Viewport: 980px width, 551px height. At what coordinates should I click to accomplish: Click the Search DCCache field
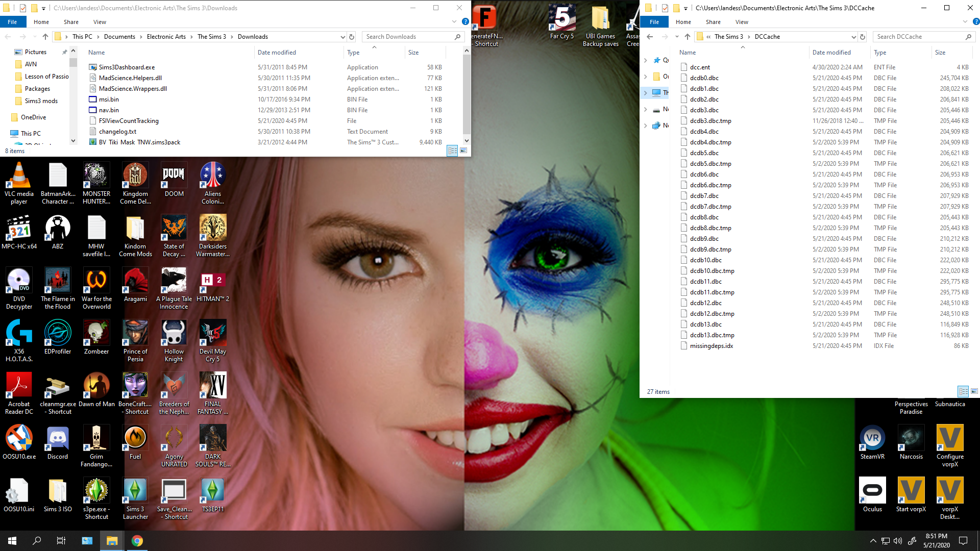[923, 37]
